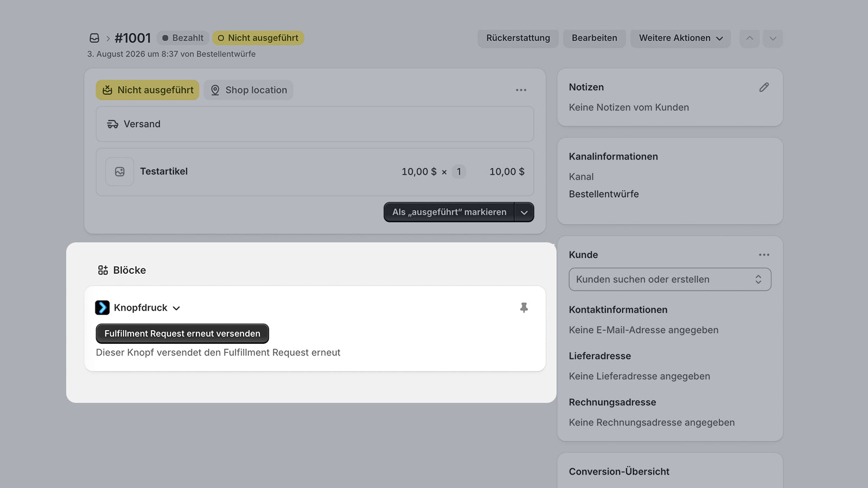Image resolution: width=868 pixels, height=488 pixels.
Task: Click the order number #1001 heading
Action: coord(133,38)
